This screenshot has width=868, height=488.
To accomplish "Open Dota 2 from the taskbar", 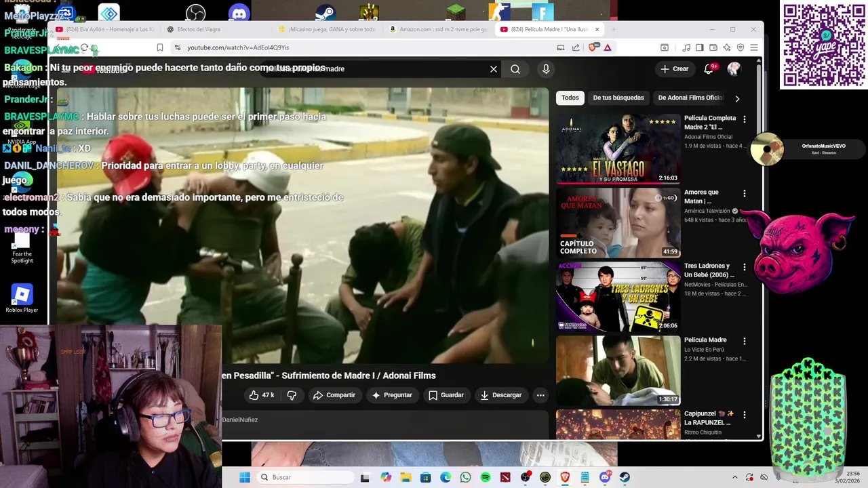I will (x=505, y=477).
